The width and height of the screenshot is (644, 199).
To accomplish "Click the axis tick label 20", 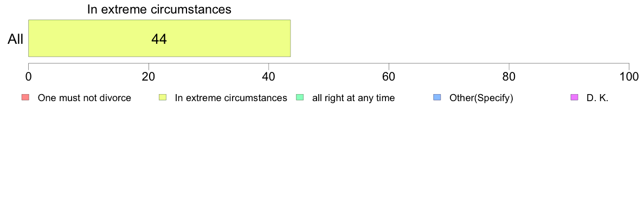I will 149,76.
